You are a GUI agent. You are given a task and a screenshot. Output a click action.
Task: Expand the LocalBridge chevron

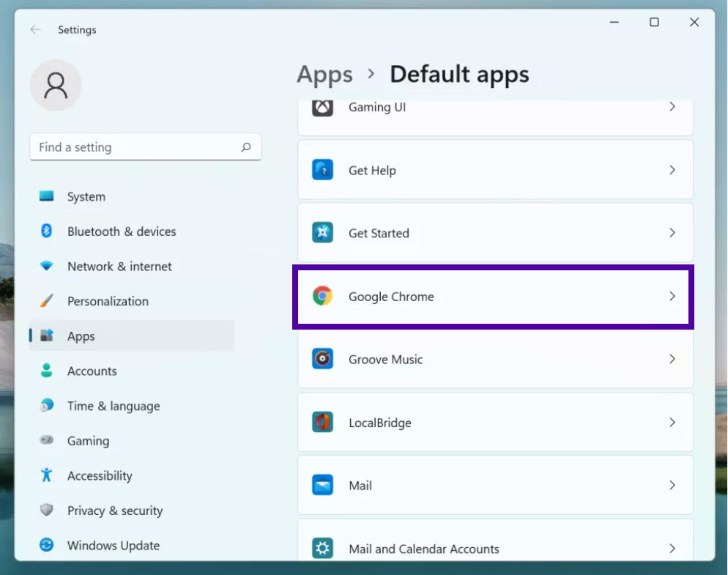click(x=672, y=422)
